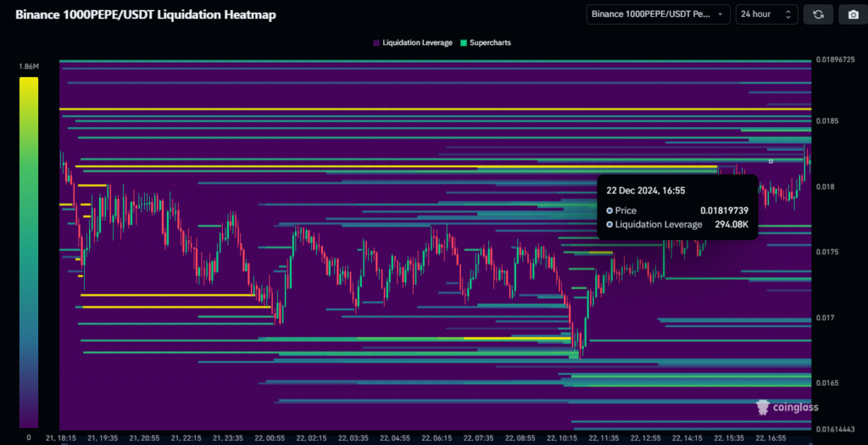Click the 22, 07:35 time axis label
Image resolution: width=868 pixels, height=445 pixels.
[478, 438]
